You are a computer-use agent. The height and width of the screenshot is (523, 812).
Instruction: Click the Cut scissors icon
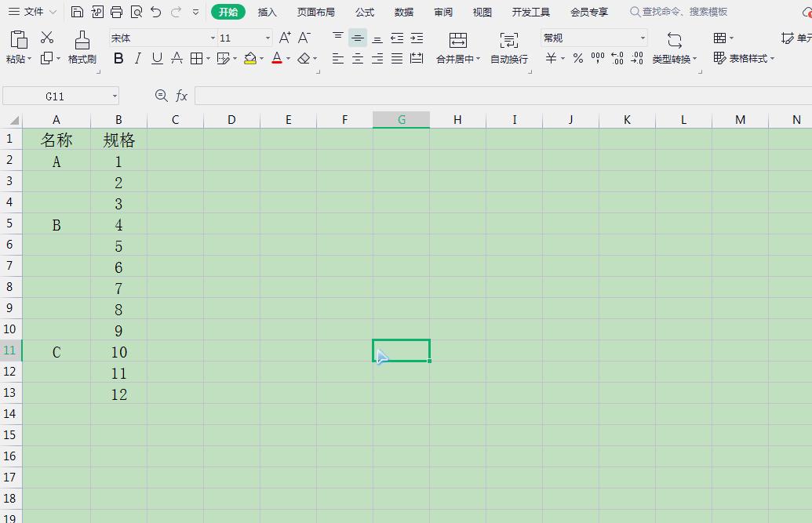coord(47,38)
